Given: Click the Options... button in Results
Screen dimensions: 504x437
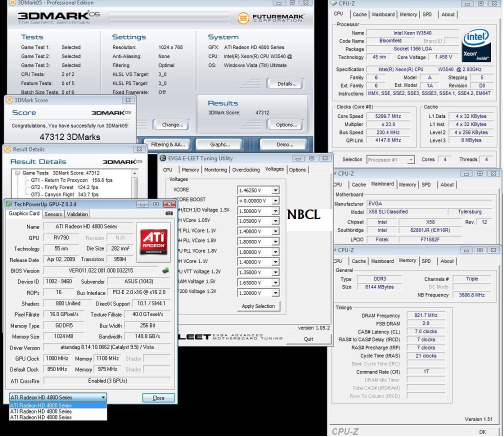Looking at the screenshot, I should click(285, 124).
